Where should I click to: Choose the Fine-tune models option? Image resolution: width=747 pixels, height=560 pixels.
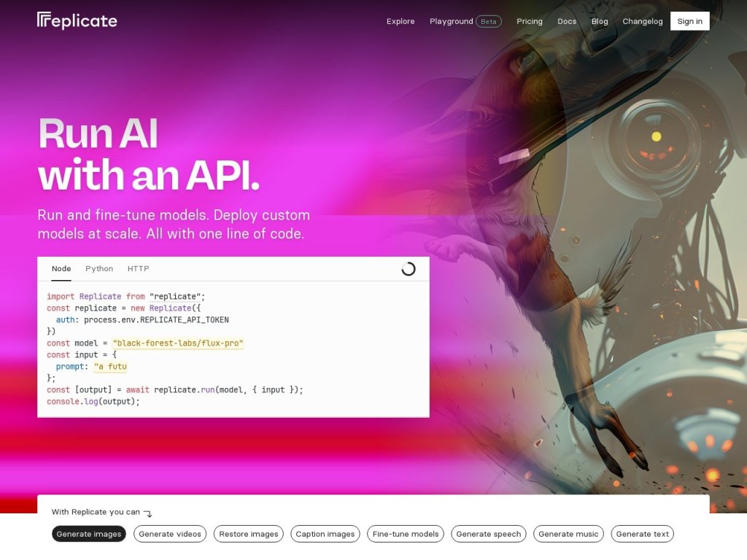[x=406, y=534]
